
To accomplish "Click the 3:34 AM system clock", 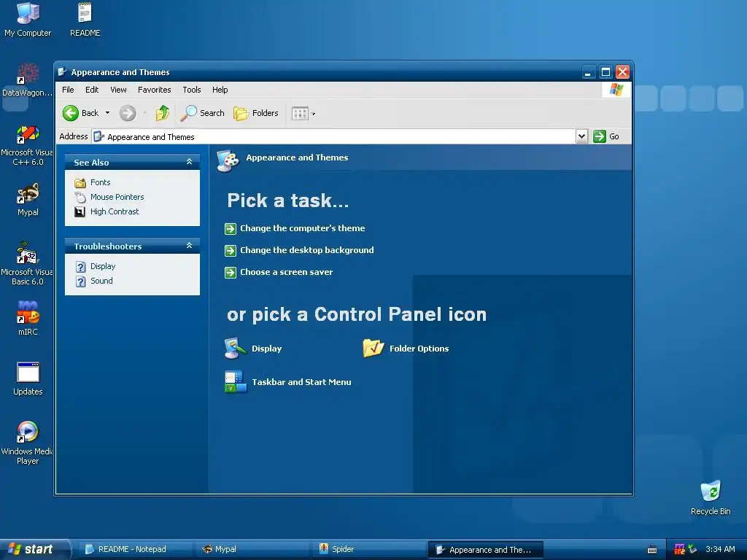I will tap(720, 550).
